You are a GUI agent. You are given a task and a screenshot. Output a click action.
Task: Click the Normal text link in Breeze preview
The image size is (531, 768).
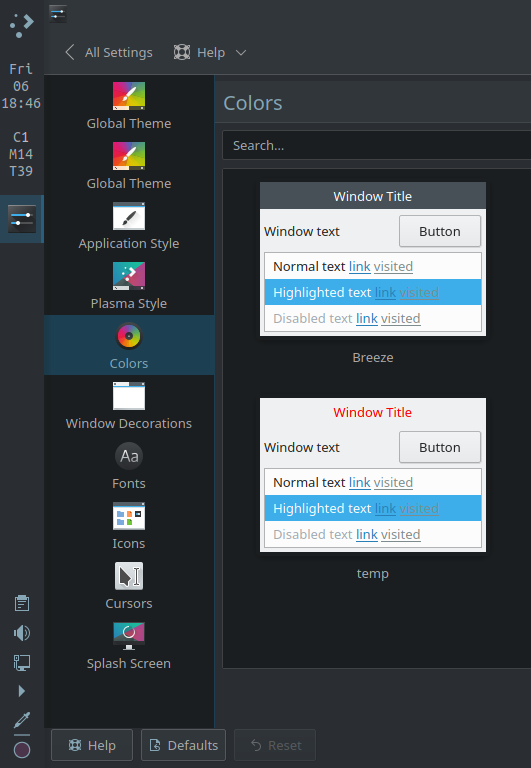coord(360,266)
